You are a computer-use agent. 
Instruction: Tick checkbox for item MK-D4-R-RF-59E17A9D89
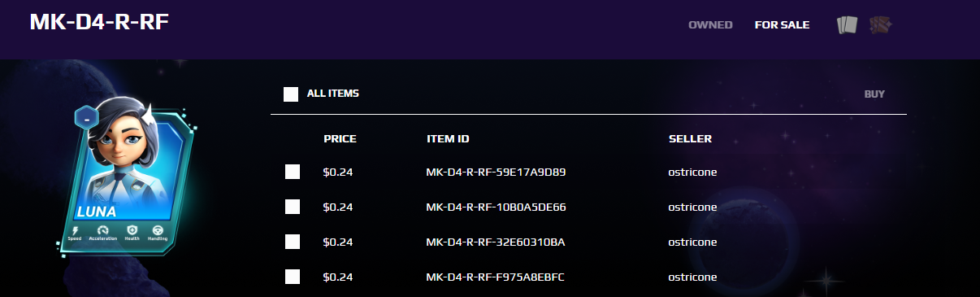(293, 172)
